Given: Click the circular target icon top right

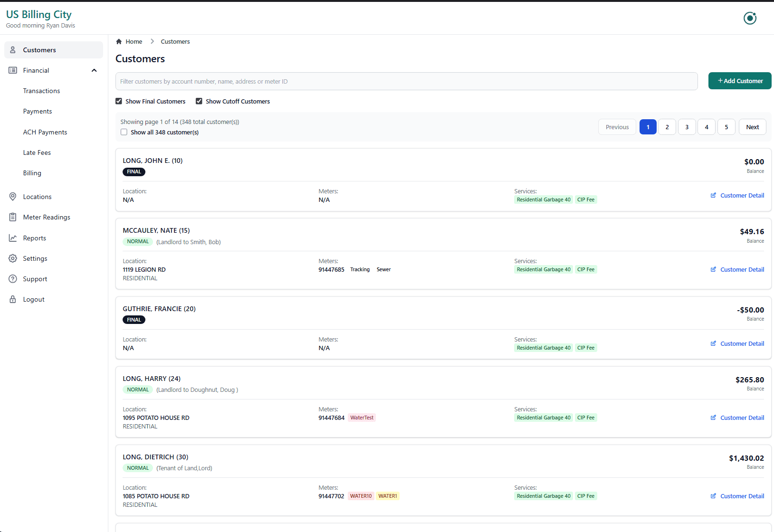Looking at the screenshot, I should click(x=750, y=18).
